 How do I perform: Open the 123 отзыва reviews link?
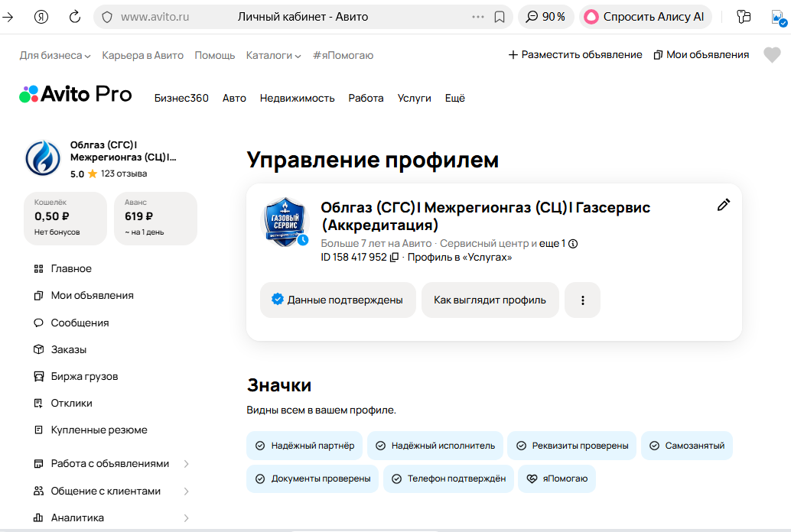coord(124,174)
